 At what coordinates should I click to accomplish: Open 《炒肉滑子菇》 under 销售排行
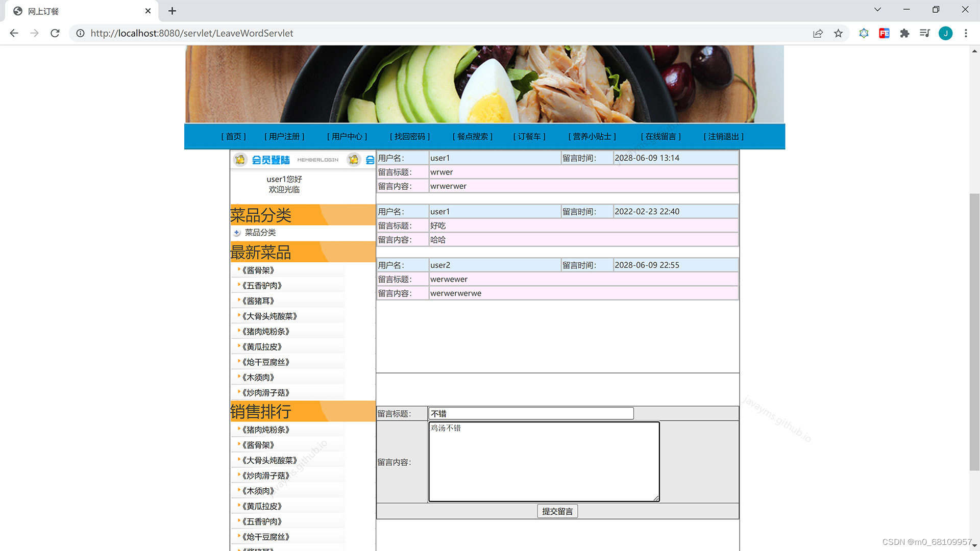tap(265, 476)
